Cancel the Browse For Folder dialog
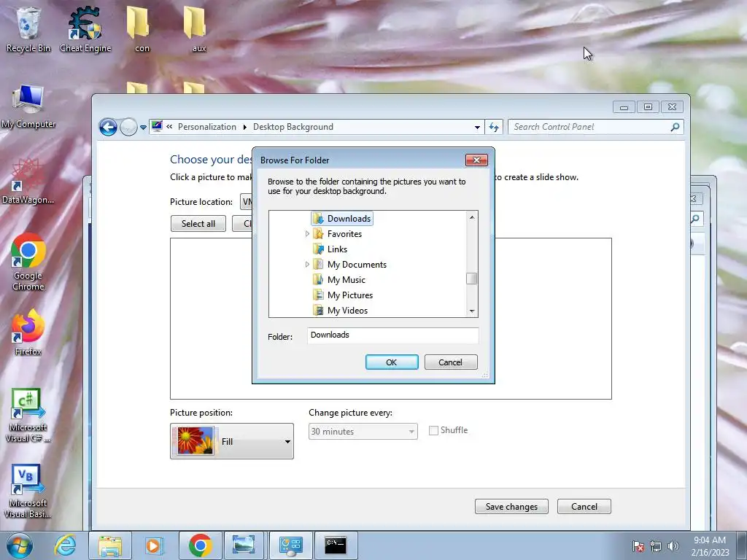 click(451, 362)
